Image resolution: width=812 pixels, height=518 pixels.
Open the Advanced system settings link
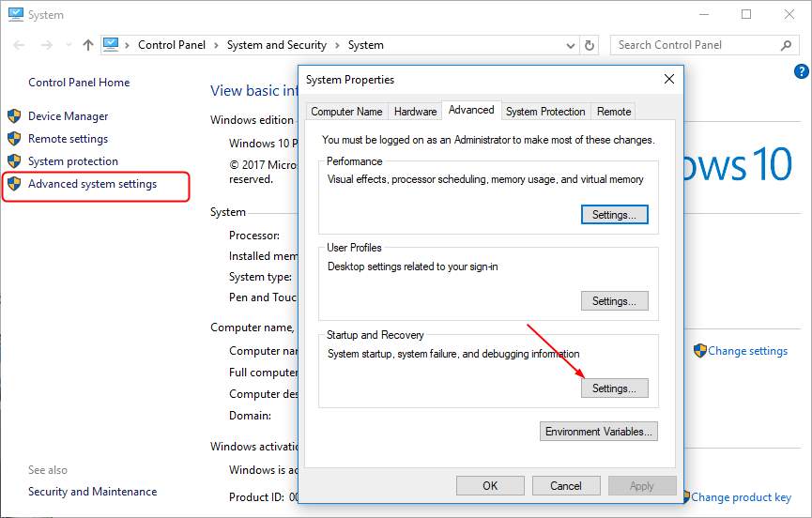[92, 184]
